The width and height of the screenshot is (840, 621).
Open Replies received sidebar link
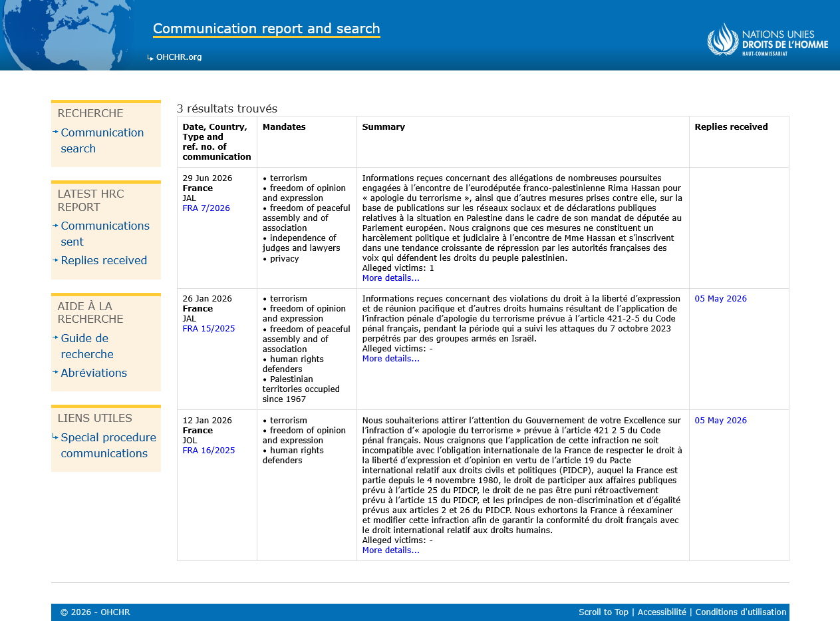[x=104, y=260]
